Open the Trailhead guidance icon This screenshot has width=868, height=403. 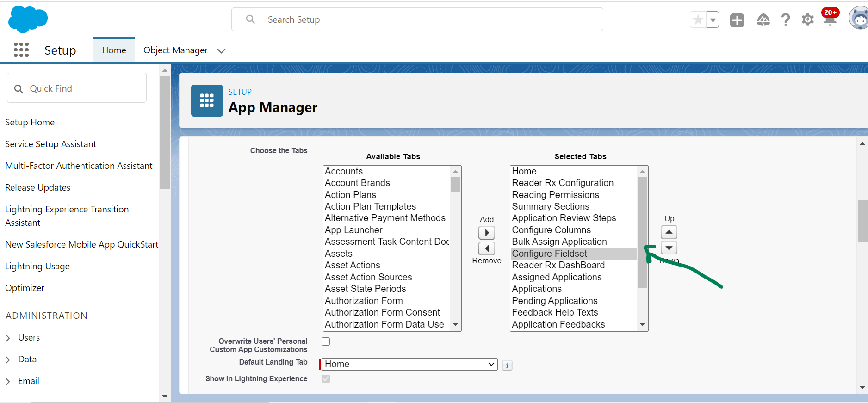point(763,20)
